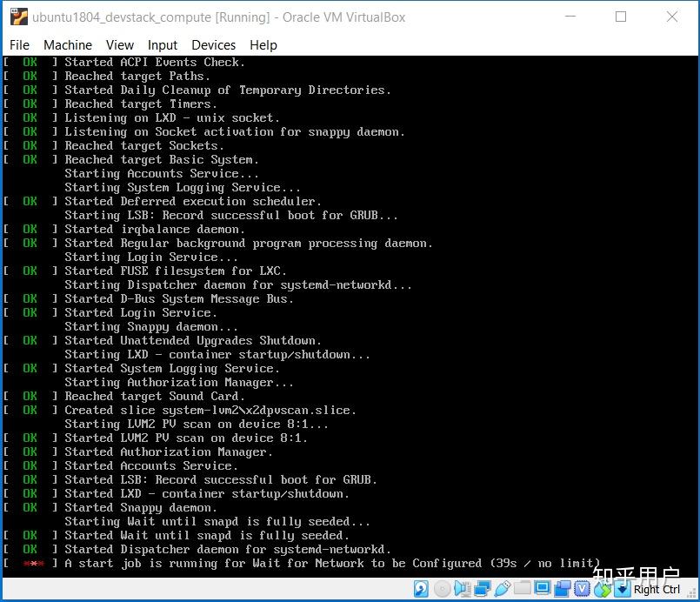Open the audio settings indicator

coord(463,589)
